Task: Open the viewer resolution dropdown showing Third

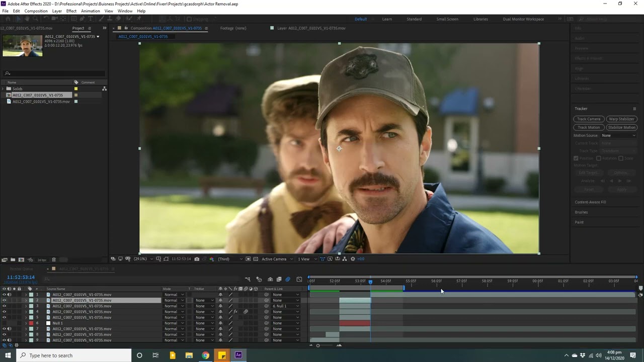Action: pyautogui.click(x=230, y=259)
